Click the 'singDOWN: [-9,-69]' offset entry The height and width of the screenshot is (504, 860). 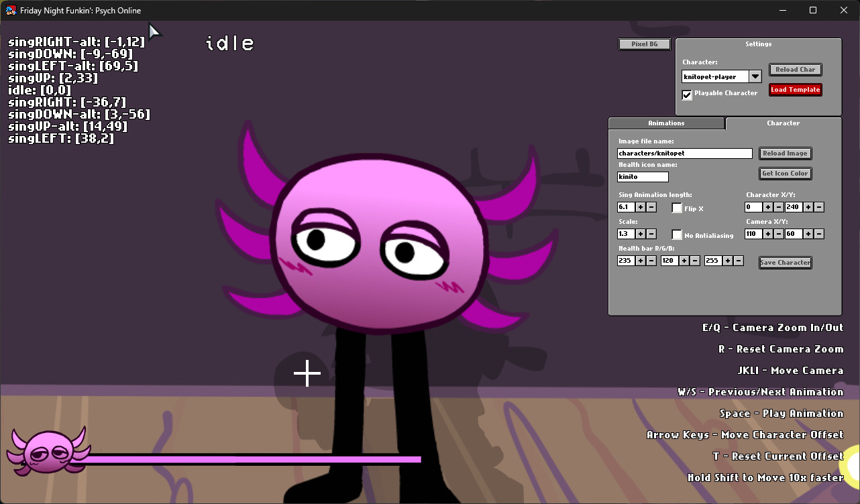click(70, 54)
